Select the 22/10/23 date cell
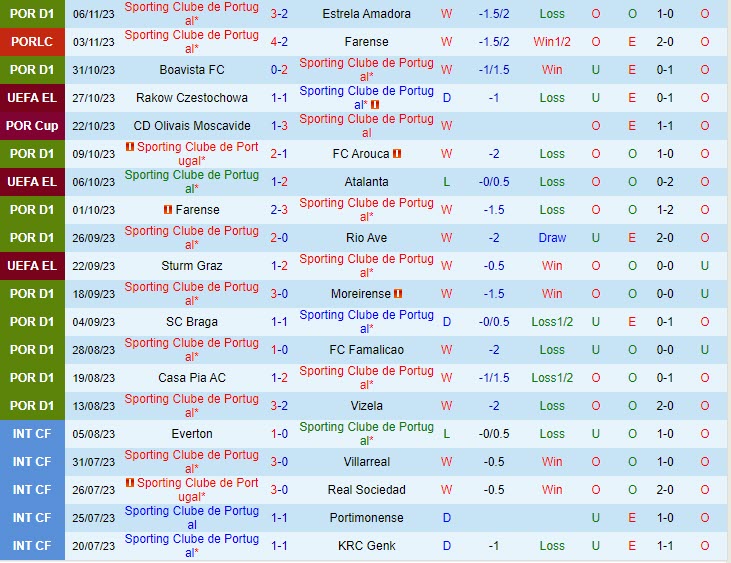This screenshot has width=731, height=563. pyautogui.click(x=93, y=126)
